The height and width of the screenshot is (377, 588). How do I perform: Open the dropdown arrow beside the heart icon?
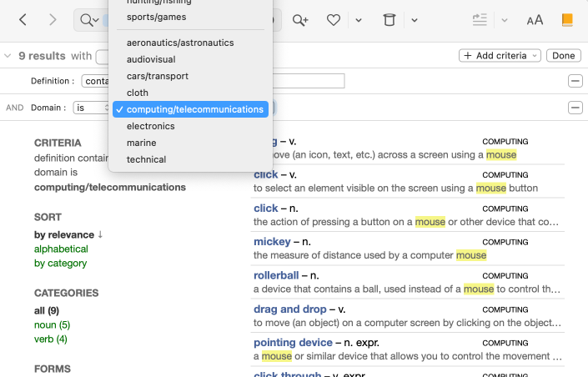(358, 20)
